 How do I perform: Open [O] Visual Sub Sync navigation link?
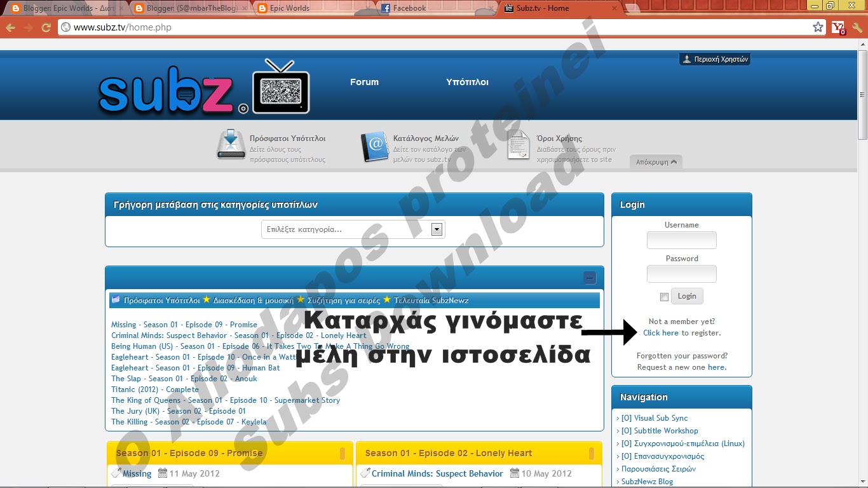click(x=654, y=418)
